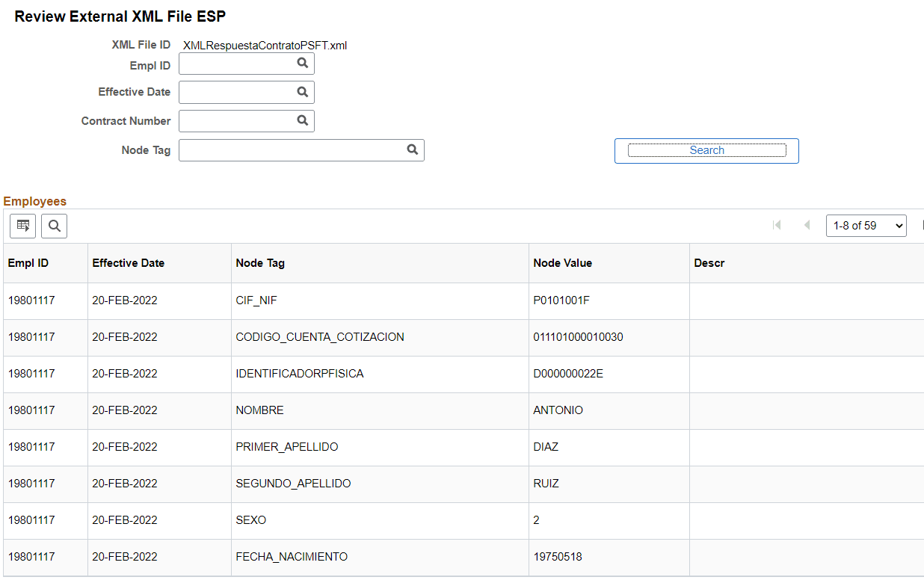Open the Node Tag lookup magnifier
Viewport: 924px width, 583px height.
pos(412,149)
